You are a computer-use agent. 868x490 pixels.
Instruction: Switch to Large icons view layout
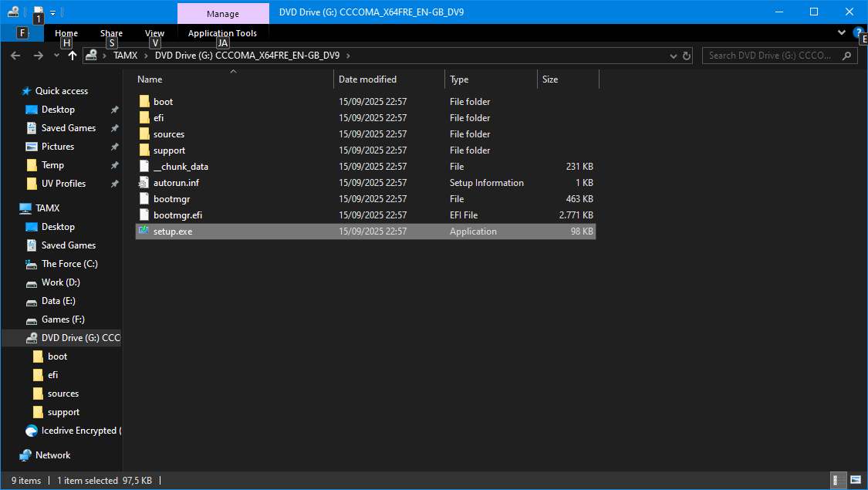pos(856,481)
